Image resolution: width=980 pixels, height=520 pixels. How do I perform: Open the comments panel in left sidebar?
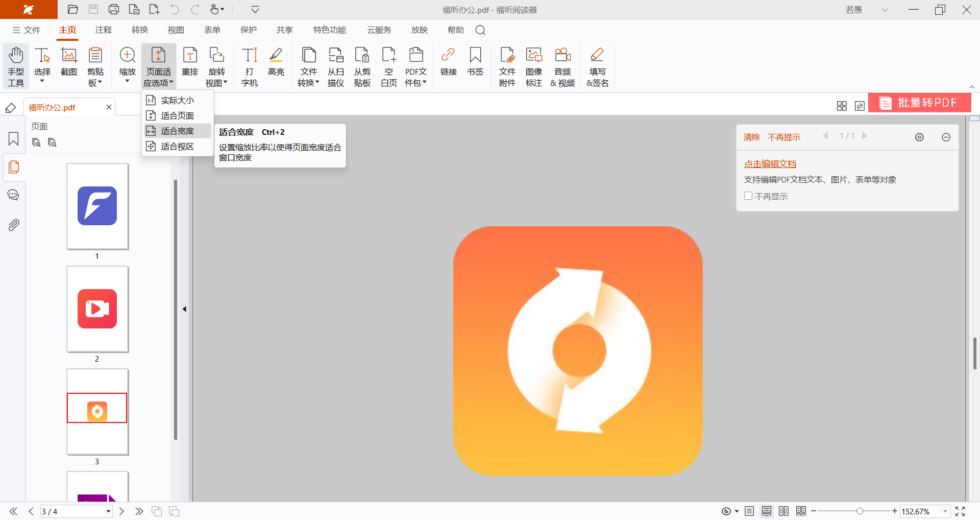(x=14, y=195)
